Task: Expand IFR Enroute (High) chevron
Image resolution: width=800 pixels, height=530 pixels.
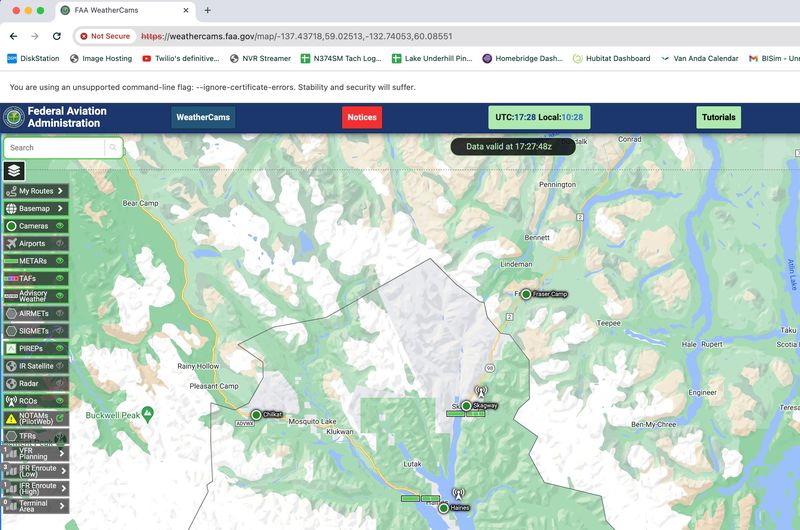Action: (x=63, y=488)
